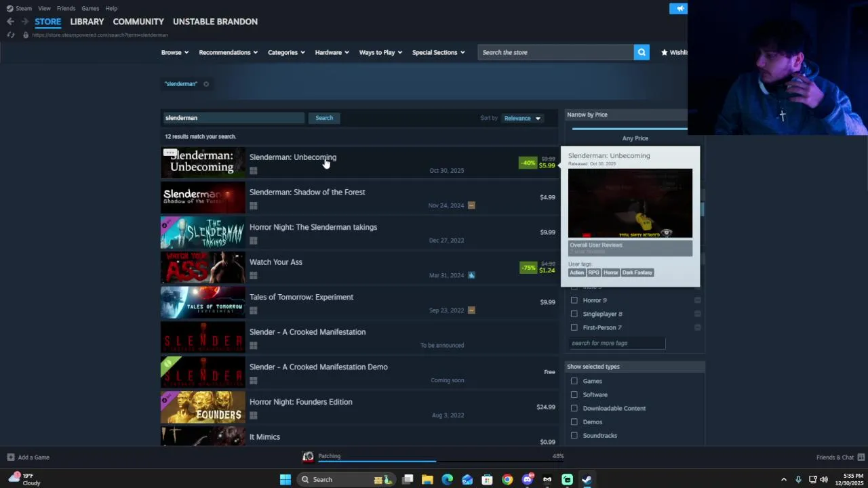This screenshot has width=868, height=488.
Task: Remove the "slenderman" search tag
Action: pyautogui.click(x=206, y=84)
